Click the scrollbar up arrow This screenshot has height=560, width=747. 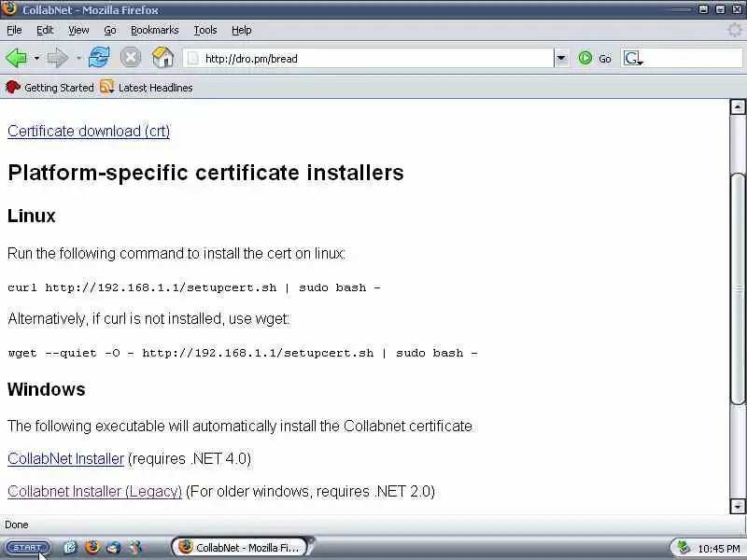[738, 106]
